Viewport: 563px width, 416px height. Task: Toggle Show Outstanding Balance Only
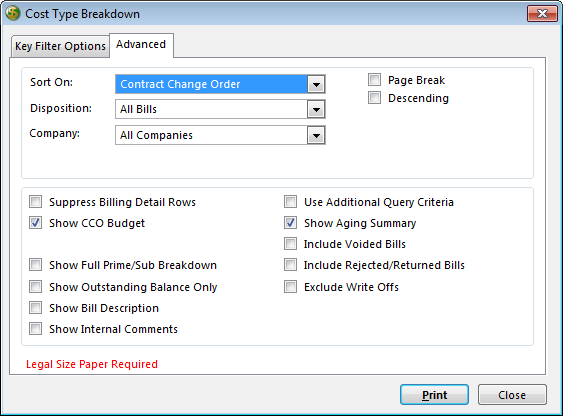[x=36, y=287]
